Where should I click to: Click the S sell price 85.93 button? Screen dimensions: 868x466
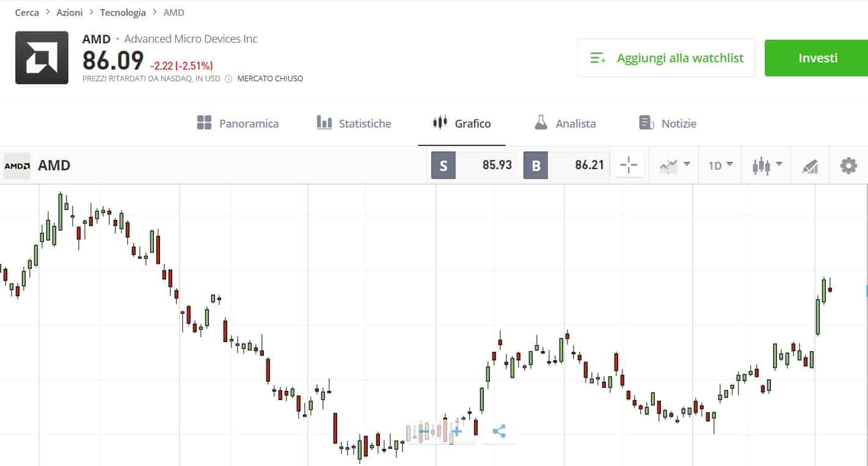(474, 165)
